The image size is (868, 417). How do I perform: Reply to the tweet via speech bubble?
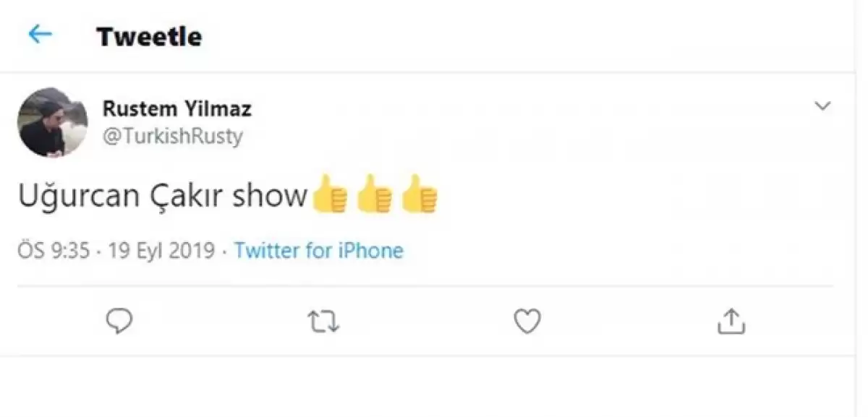119,321
